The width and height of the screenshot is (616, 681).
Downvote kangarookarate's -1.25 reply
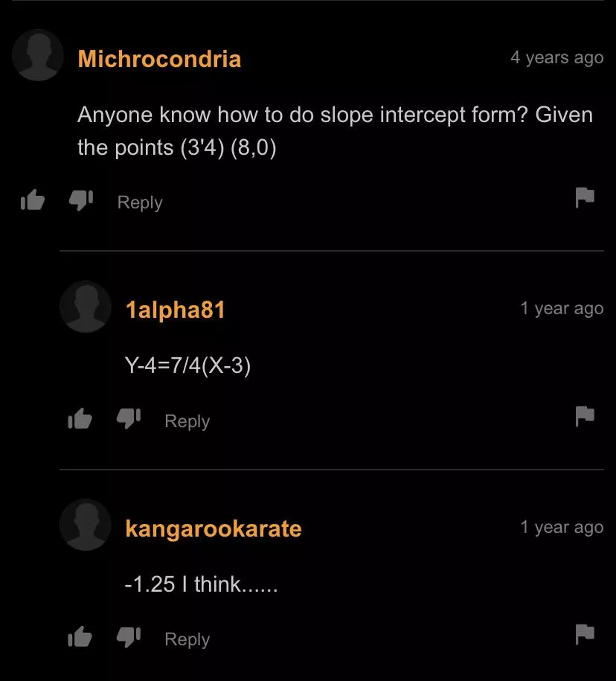129,636
